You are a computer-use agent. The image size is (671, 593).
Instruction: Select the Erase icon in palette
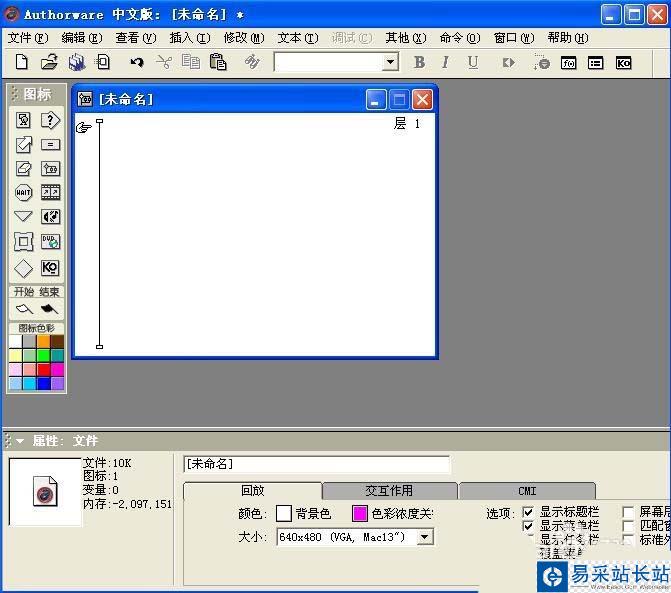(x=23, y=169)
